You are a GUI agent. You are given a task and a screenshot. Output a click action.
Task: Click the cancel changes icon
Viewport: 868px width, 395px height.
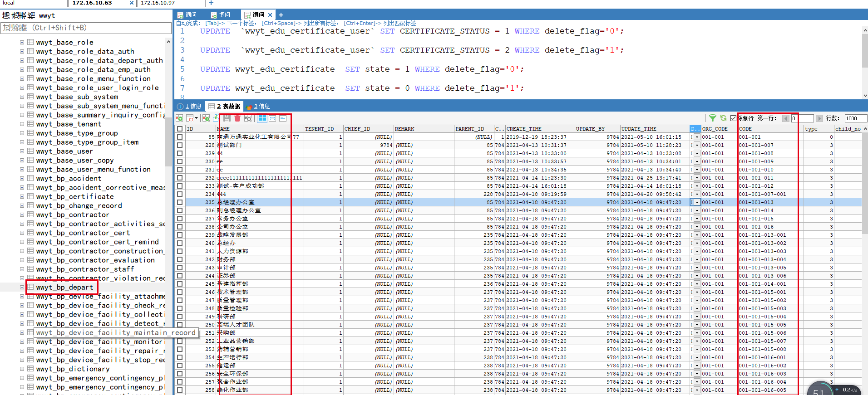point(248,118)
